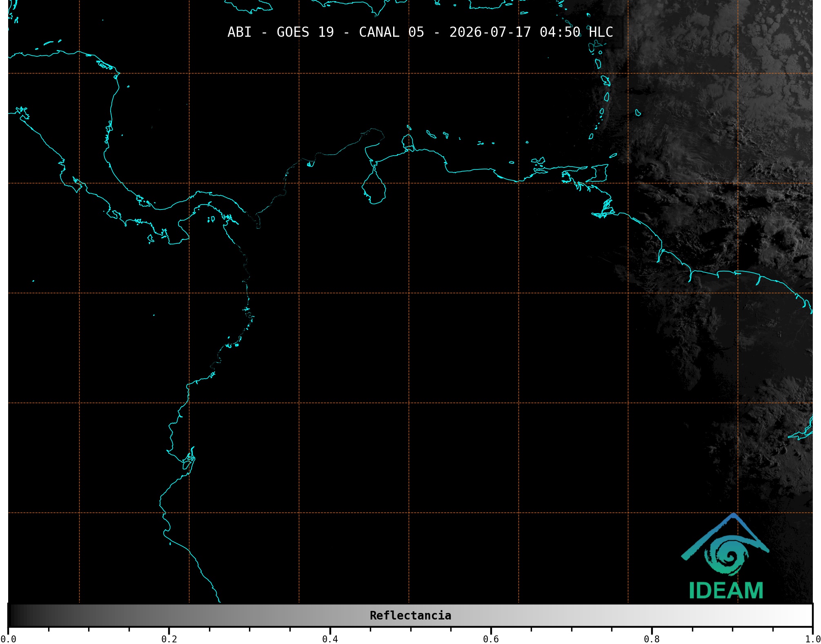Select the 0.8 colorbar tick label
Viewport: 821px width, 644px height.
pyautogui.click(x=652, y=639)
